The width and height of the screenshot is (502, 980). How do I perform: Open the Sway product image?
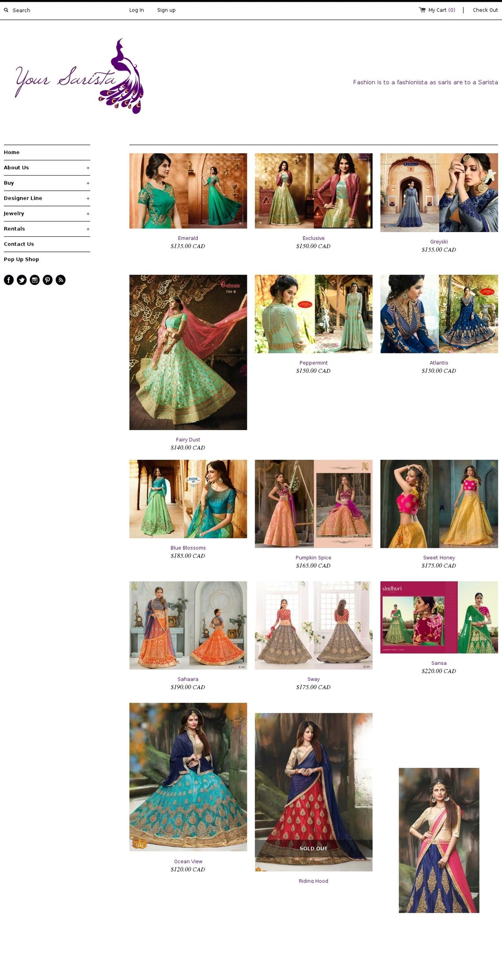point(314,626)
